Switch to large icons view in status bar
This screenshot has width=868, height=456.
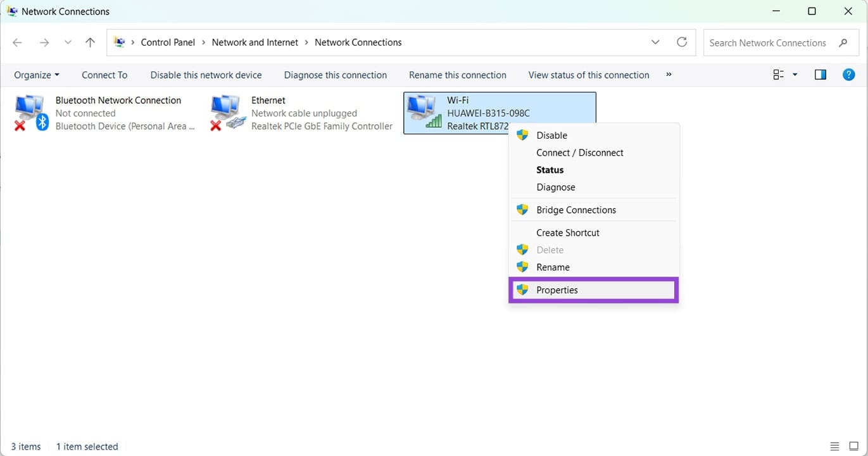[853, 446]
